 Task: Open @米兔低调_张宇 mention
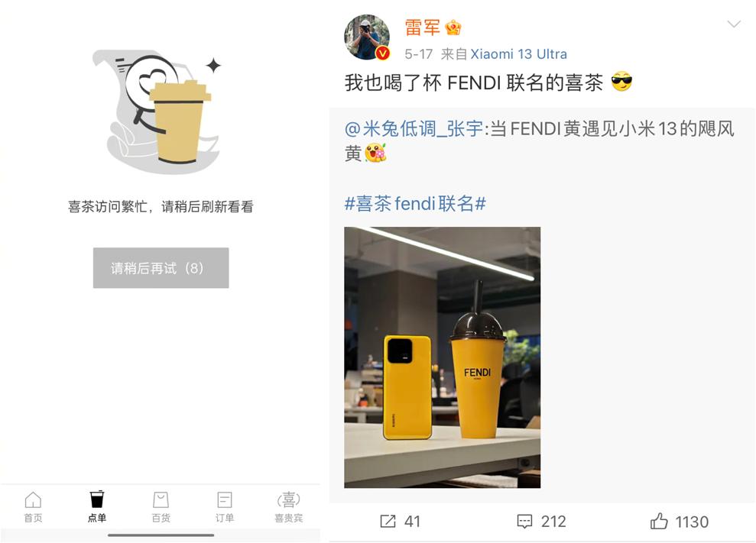pos(414,128)
